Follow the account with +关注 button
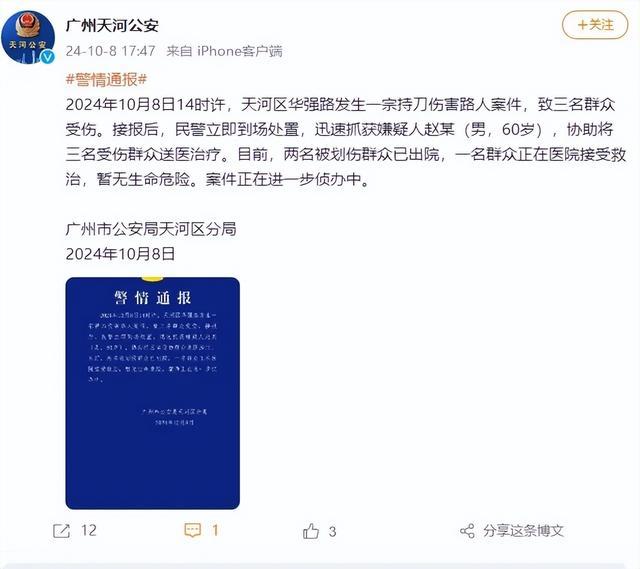 click(595, 25)
